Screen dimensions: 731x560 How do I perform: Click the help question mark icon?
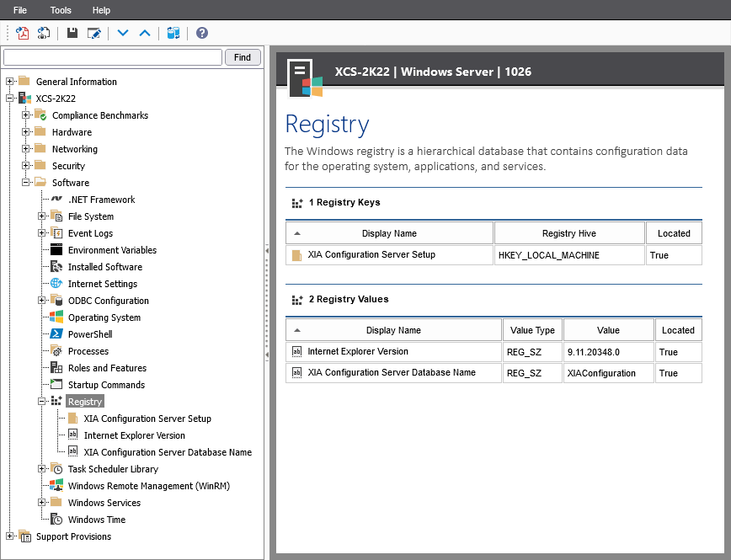202,33
